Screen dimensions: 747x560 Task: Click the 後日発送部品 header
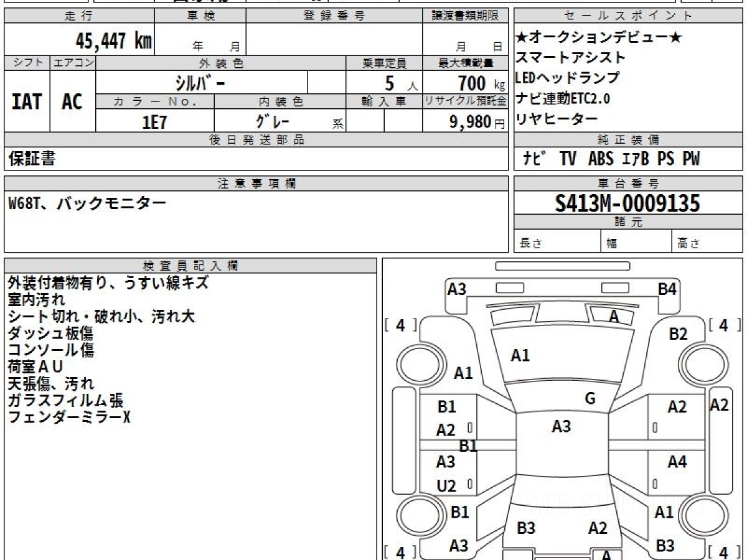pyautogui.click(x=256, y=140)
